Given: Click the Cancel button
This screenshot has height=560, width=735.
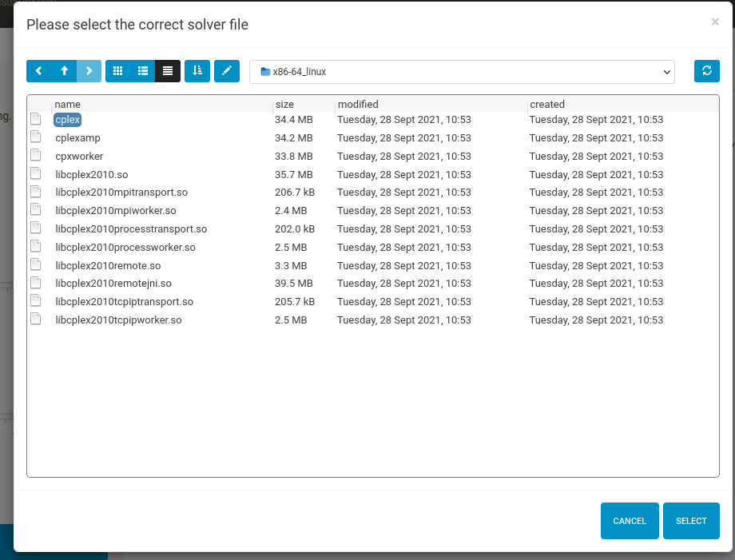Looking at the screenshot, I should click(x=630, y=521).
